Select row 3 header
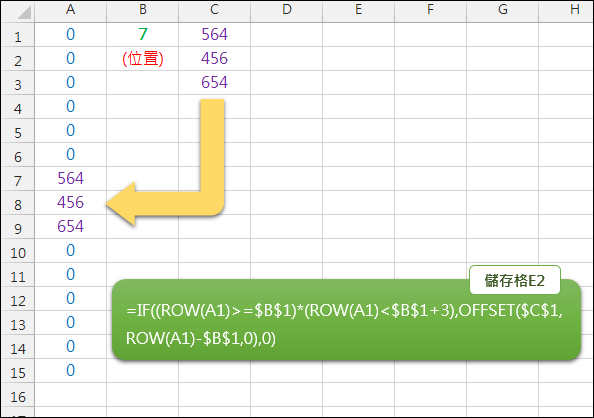 tap(18, 83)
